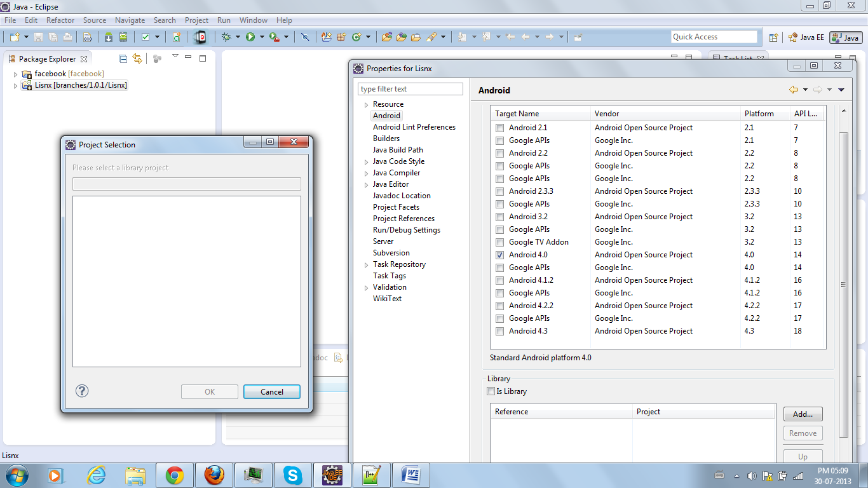Click the Open Perspective icon

[x=773, y=37]
